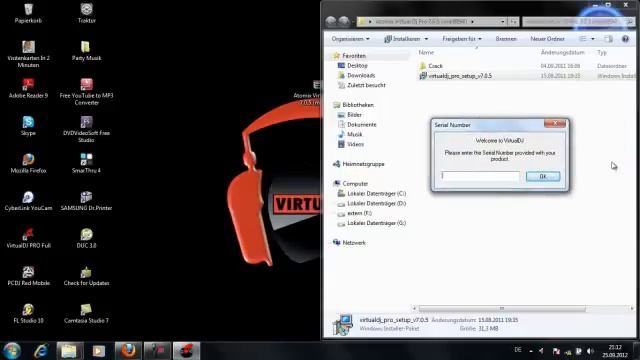Image resolution: width=640 pixels, height=360 pixels.
Task: Click Neuer Ordner in toolbar
Action: [x=547, y=39]
